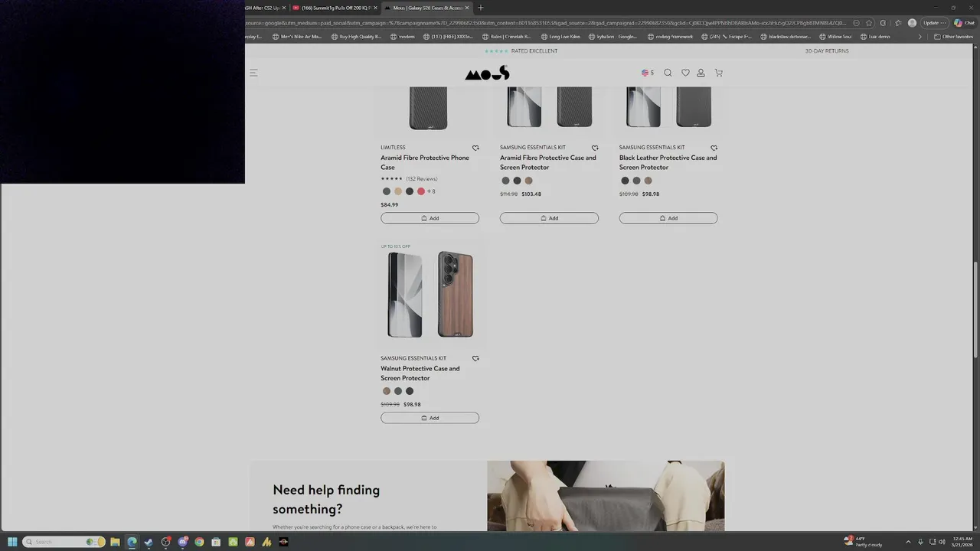This screenshot has height=551, width=980.
Task: Open the 132 Reviews link
Action: click(422, 179)
